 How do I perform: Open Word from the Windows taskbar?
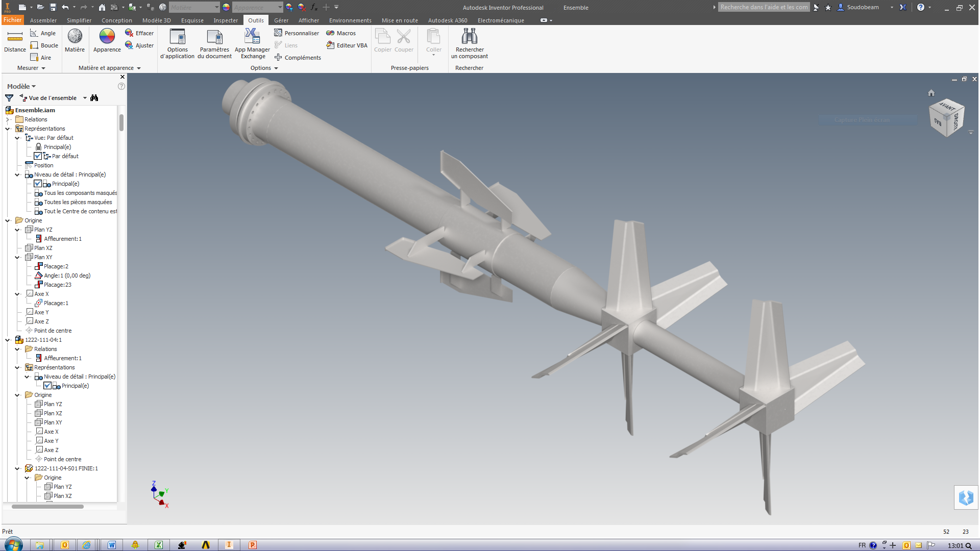point(112,545)
